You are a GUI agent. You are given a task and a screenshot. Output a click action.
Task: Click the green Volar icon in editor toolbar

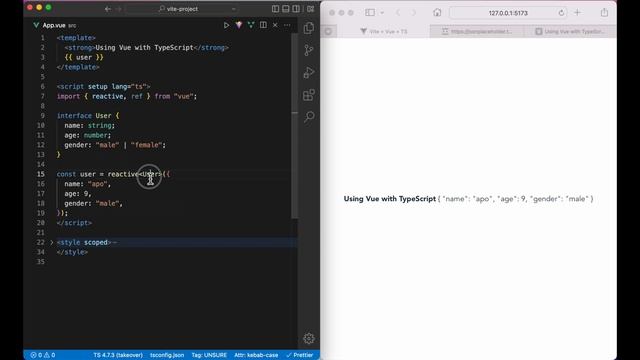(251, 25)
